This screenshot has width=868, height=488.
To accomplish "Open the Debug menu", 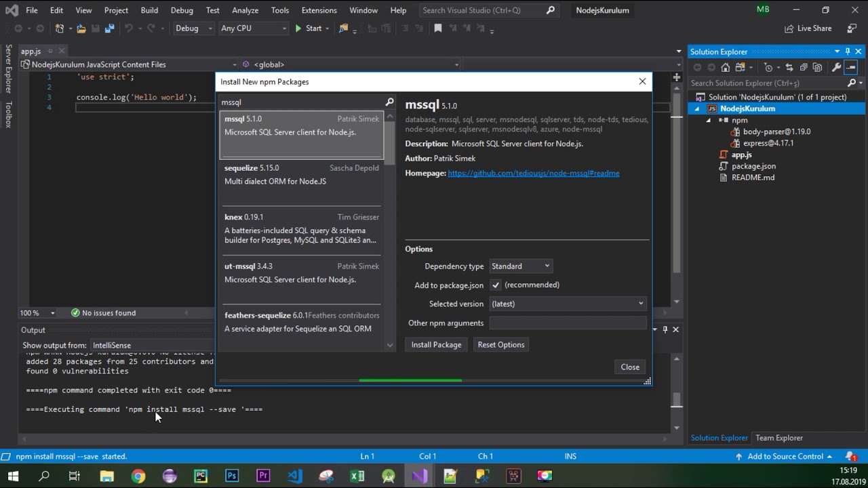I will 182,10.
